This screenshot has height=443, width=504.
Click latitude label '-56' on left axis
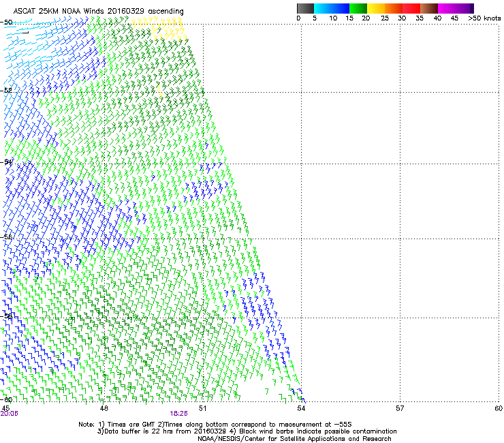(x=6, y=236)
